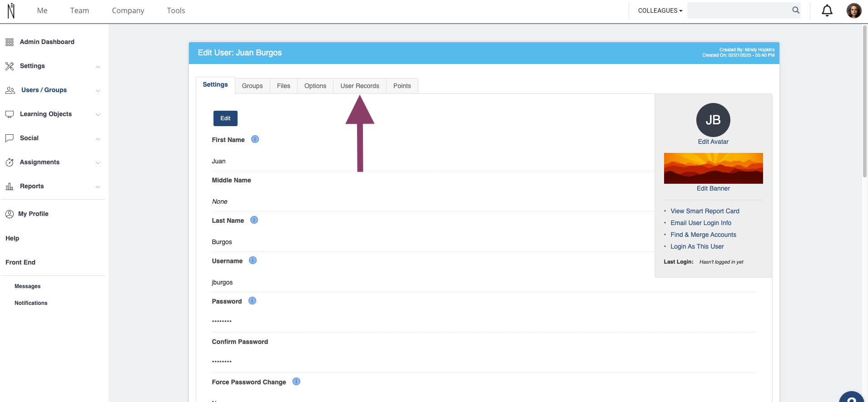868x402 pixels.
Task: Switch to the Points tab
Action: (x=402, y=86)
